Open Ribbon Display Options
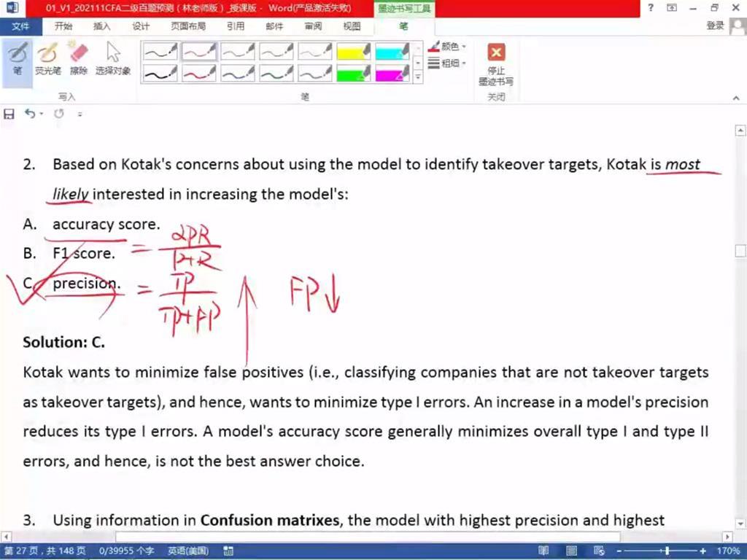Viewport: 747px width, 560px height. point(672,7)
